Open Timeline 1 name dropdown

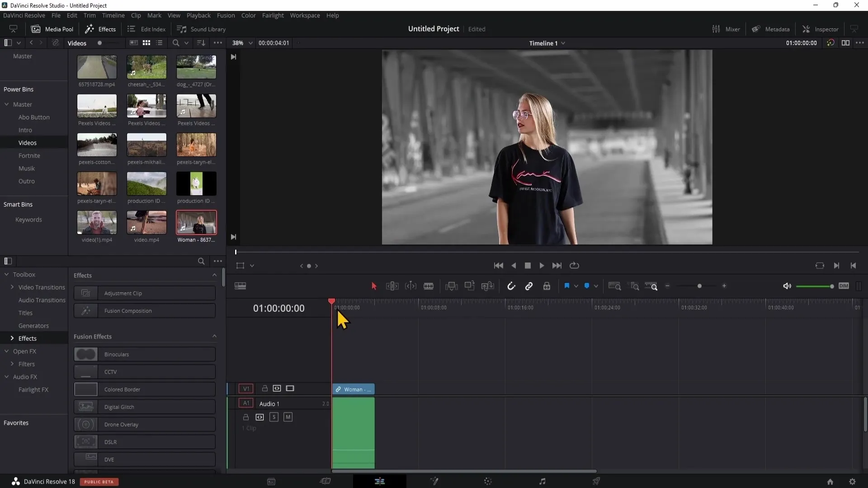pyautogui.click(x=547, y=43)
